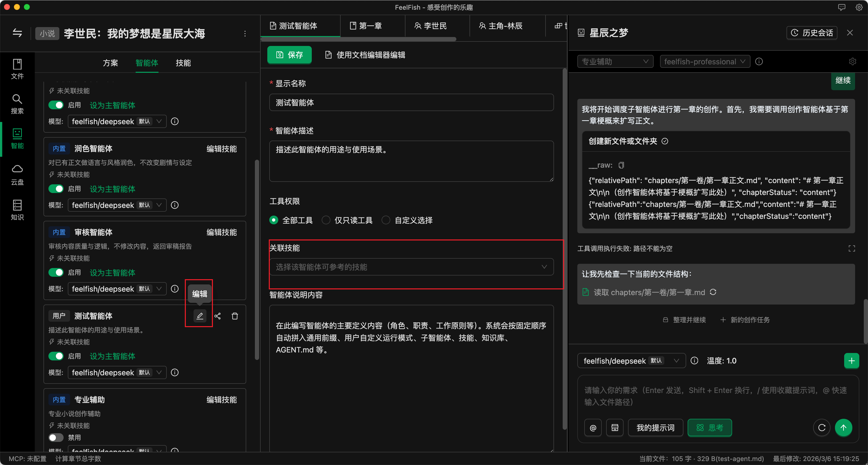This screenshot has width=868, height=465.
Task: Click the share icon for 测试智能体
Action: point(218,316)
